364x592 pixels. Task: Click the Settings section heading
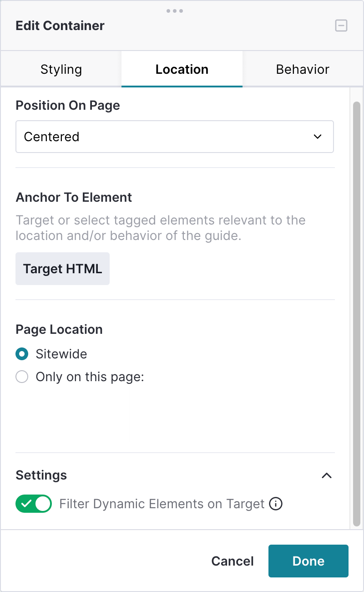41,475
